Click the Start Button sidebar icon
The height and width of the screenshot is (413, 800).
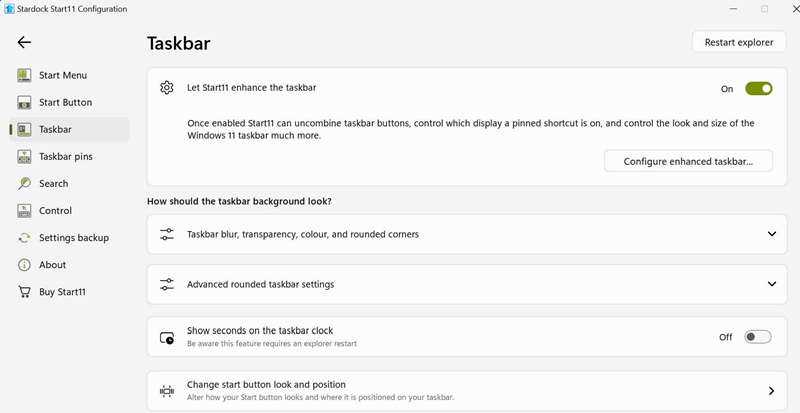point(25,102)
